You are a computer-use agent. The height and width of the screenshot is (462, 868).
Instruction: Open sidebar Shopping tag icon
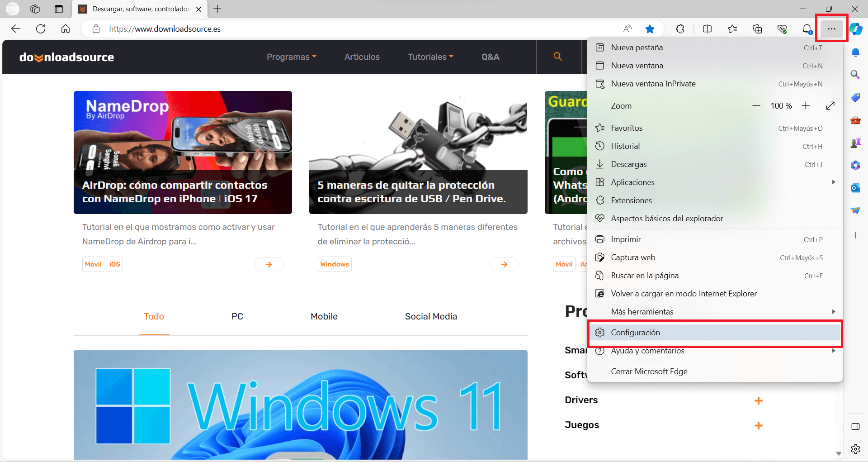tap(855, 97)
